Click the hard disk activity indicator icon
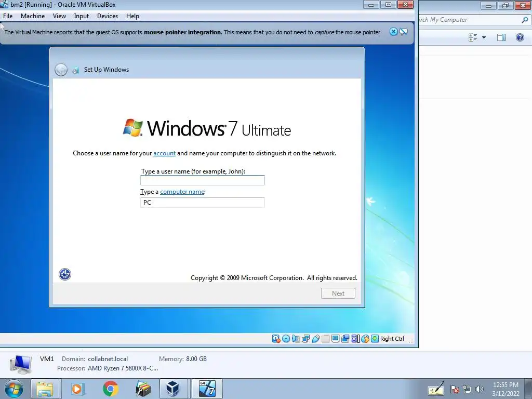The height and width of the screenshot is (399, 532). [276, 339]
